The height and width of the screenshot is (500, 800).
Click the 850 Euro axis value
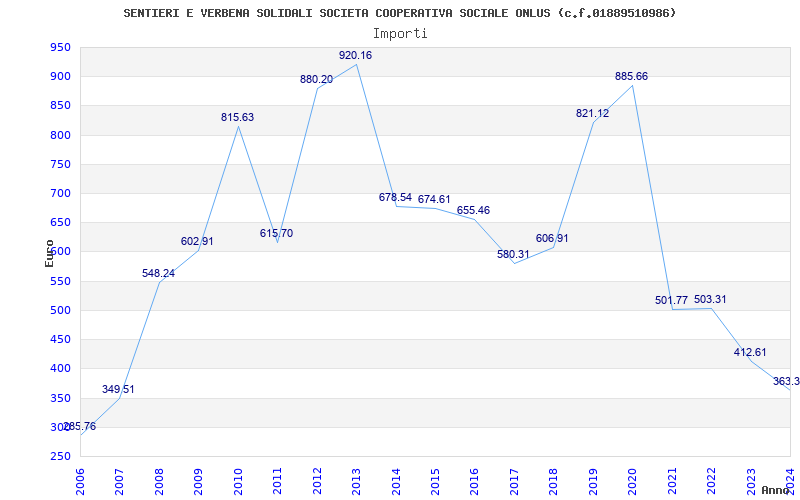click(60, 106)
